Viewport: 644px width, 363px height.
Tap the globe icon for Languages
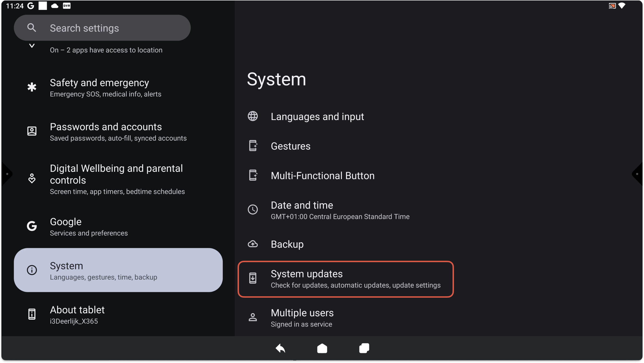(253, 116)
